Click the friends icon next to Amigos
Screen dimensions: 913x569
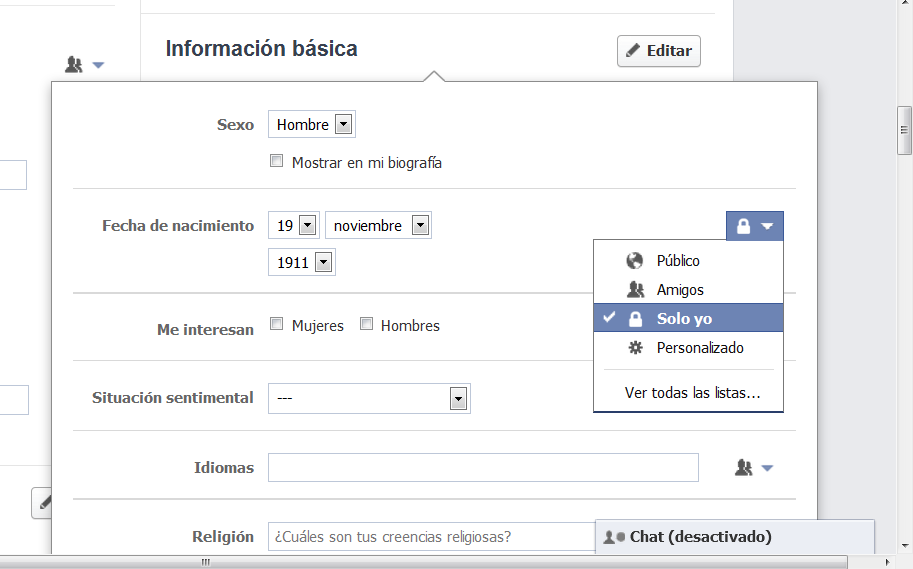point(635,290)
